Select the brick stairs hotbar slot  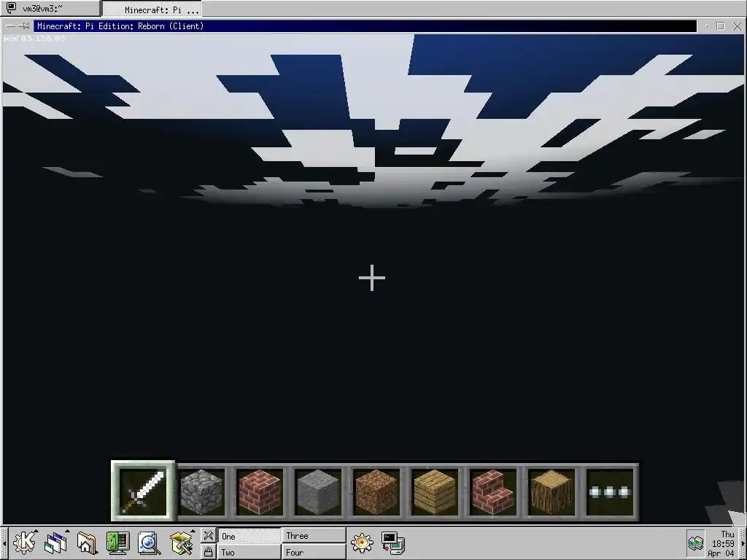pyautogui.click(x=492, y=492)
